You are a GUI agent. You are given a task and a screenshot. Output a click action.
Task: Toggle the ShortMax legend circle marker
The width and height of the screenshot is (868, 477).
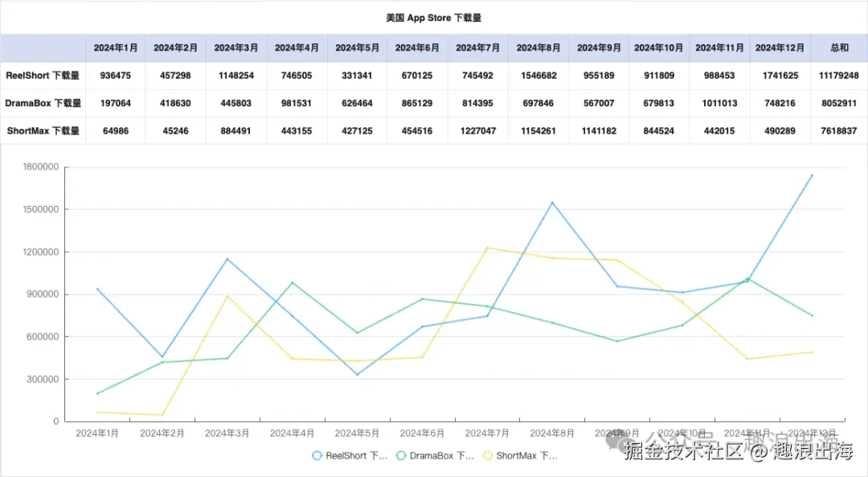click(488, 456)
